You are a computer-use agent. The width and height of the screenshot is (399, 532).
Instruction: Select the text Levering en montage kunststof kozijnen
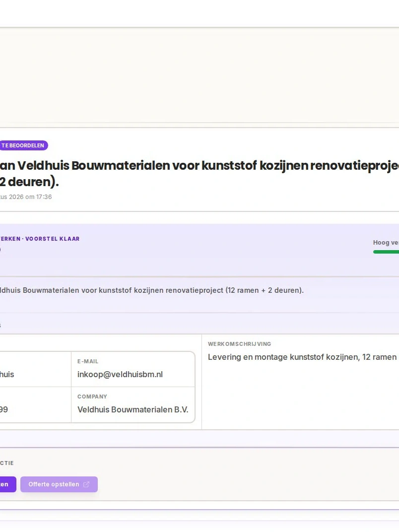pos(283,357)
